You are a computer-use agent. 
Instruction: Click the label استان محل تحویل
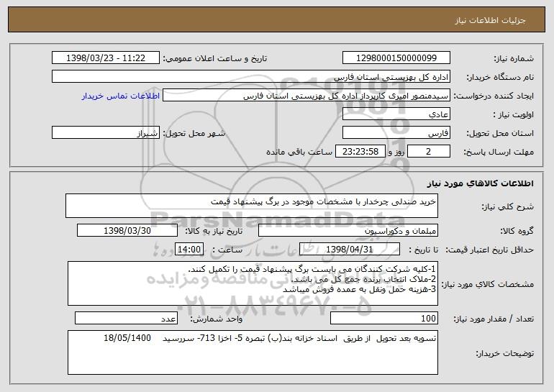tap(500, 133)
